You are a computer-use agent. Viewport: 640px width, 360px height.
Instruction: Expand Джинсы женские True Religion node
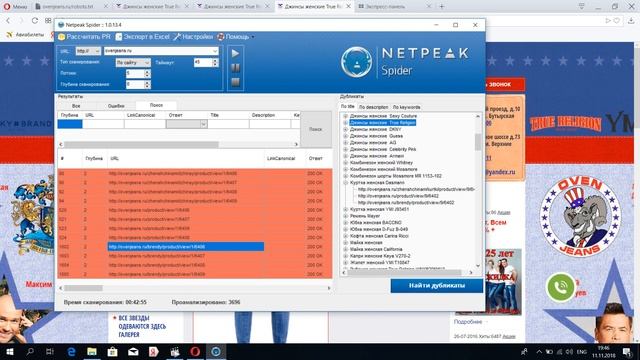pos(345,122)
